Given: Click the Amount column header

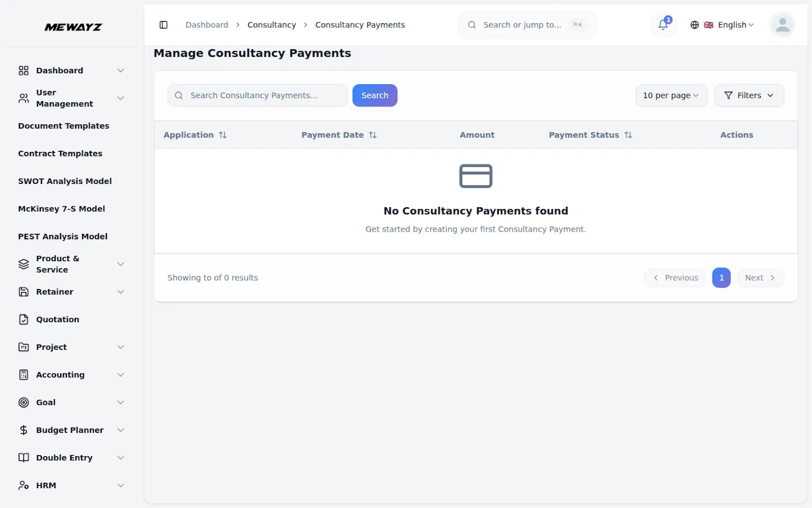Looking at the screenshot, I should pyautogui.click(x=477, y=135).
